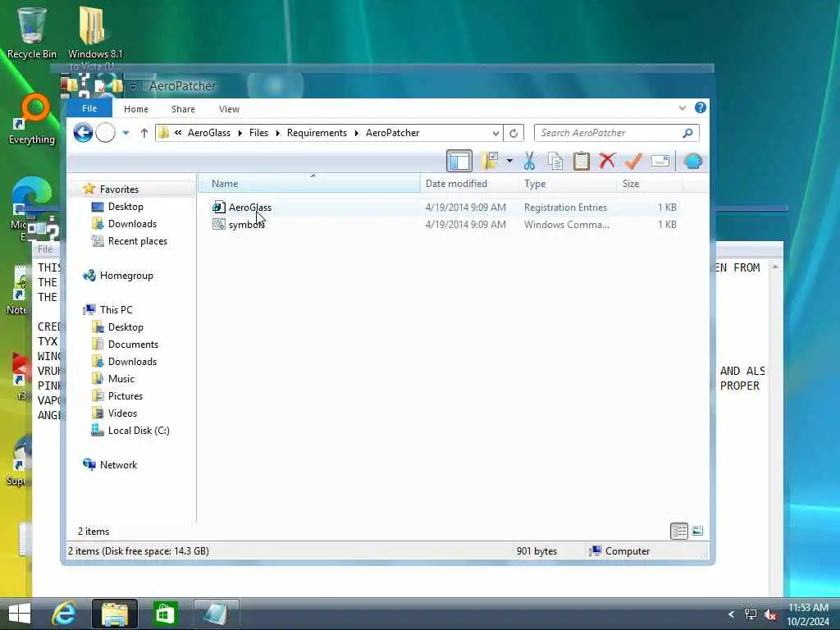840x630 pixels.
Task: Open Music folder under This PC
Action: [x=121, y=379]
